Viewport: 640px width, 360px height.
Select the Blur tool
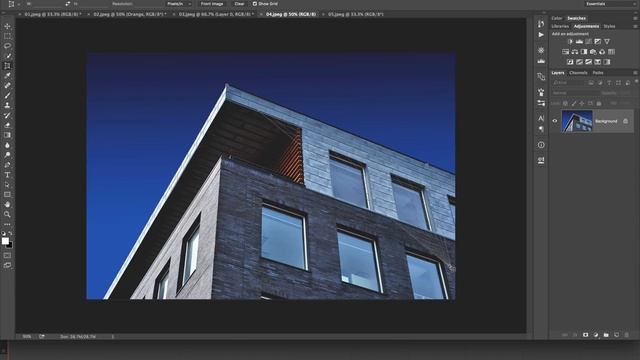tap(7, 145)
